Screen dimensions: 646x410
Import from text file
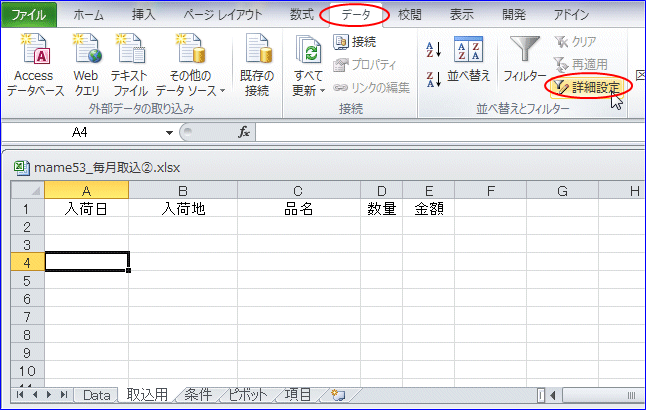tap(130, 65)
